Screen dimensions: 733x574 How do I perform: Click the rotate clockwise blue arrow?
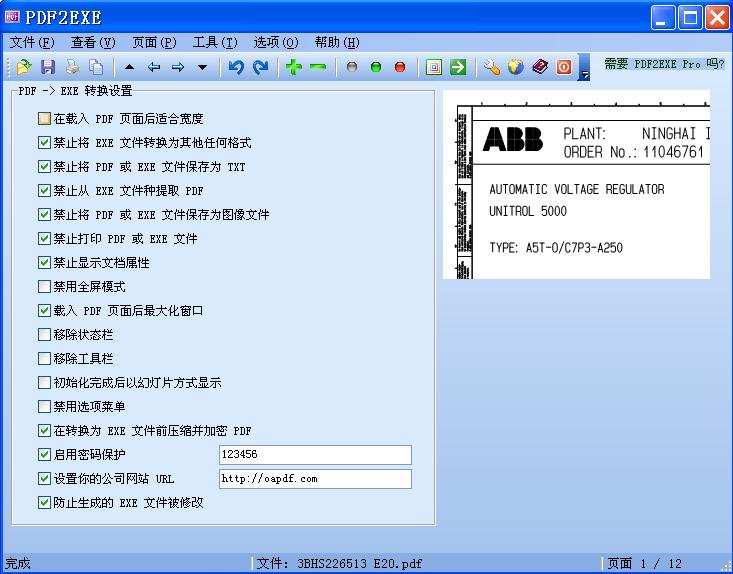click(260, 67)
